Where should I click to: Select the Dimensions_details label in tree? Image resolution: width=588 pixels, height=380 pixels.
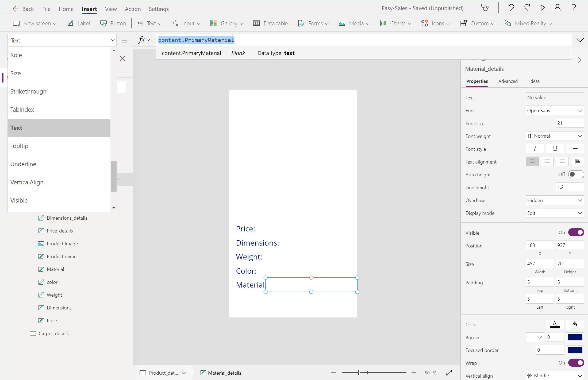coord(67,218)
